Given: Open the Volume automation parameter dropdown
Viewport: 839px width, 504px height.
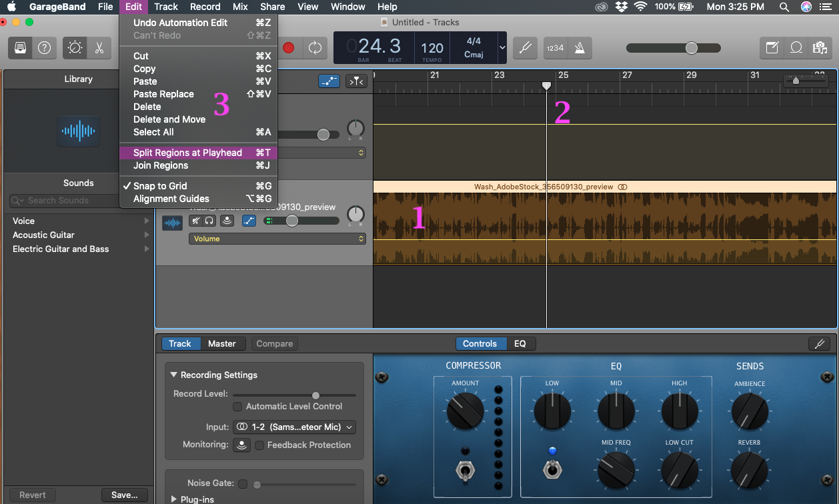Looking at the screenshot, I should click(x=277, y=239).
